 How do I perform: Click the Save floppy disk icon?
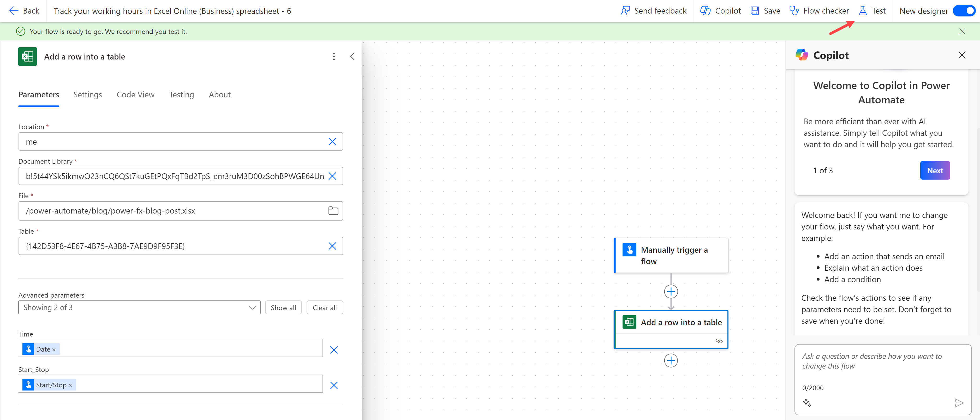pyautogui.click(x=755, y=11)
